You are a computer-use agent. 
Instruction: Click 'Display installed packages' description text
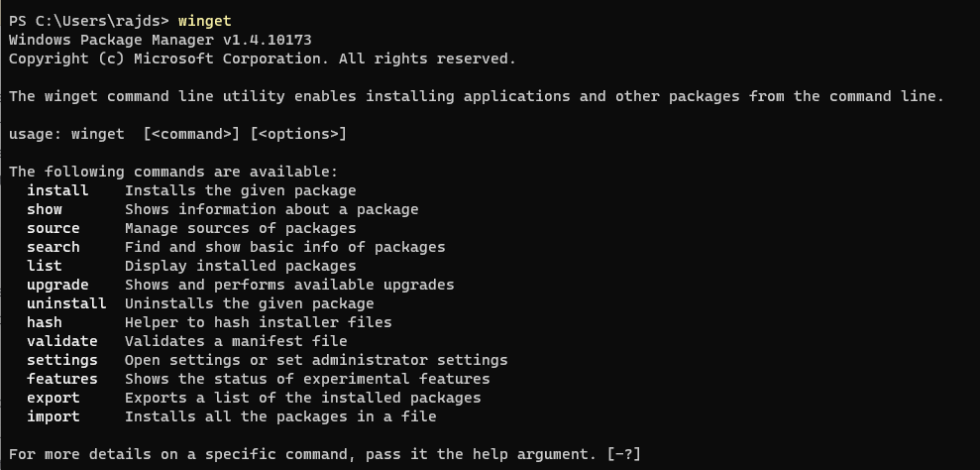(240, 266)
